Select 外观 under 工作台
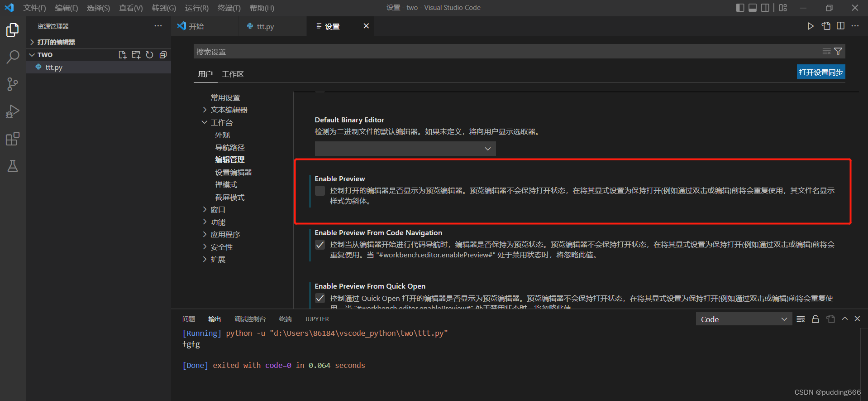868x401 pixels. point(222,135)
